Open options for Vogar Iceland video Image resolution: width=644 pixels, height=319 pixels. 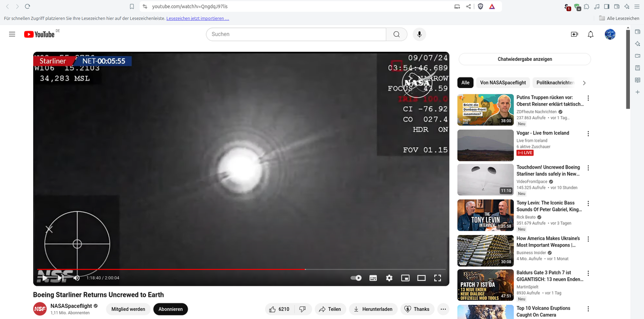[x=588, y=134]
